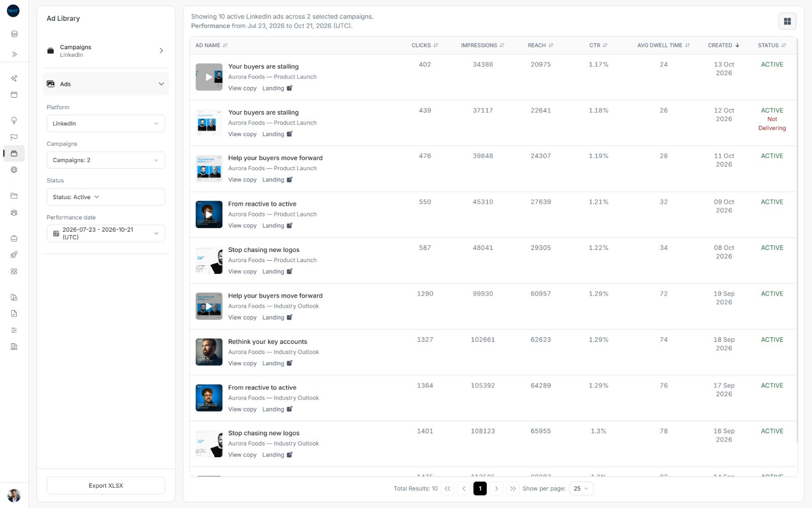812x508 pixels.
Task: Open Landing link for 19 Sep 2026 ad
Action: (277, 317)
